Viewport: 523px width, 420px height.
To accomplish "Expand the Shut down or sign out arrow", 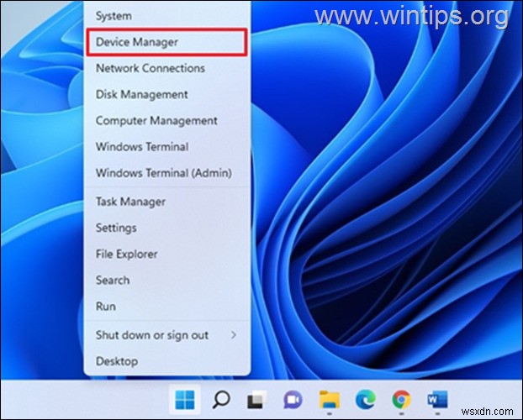I will click(x=234, y=335).
